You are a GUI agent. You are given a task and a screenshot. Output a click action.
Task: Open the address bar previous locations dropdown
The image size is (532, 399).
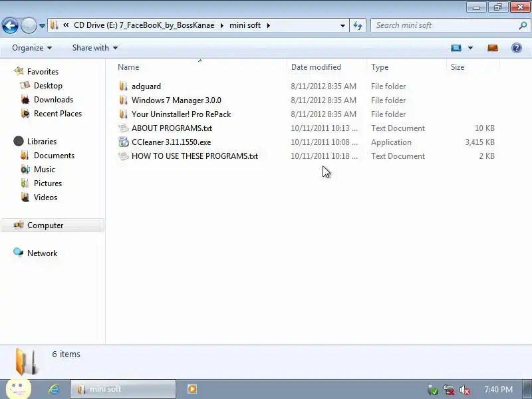[x=342, y=26]
